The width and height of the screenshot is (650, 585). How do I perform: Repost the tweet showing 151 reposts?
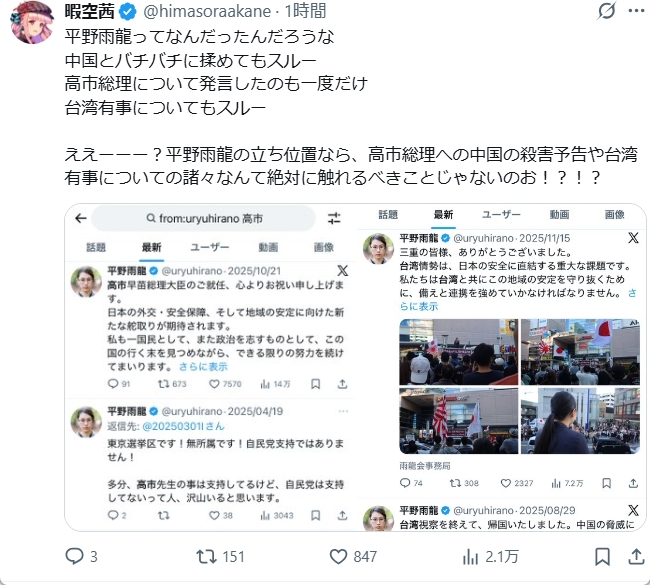click(220, 556)
